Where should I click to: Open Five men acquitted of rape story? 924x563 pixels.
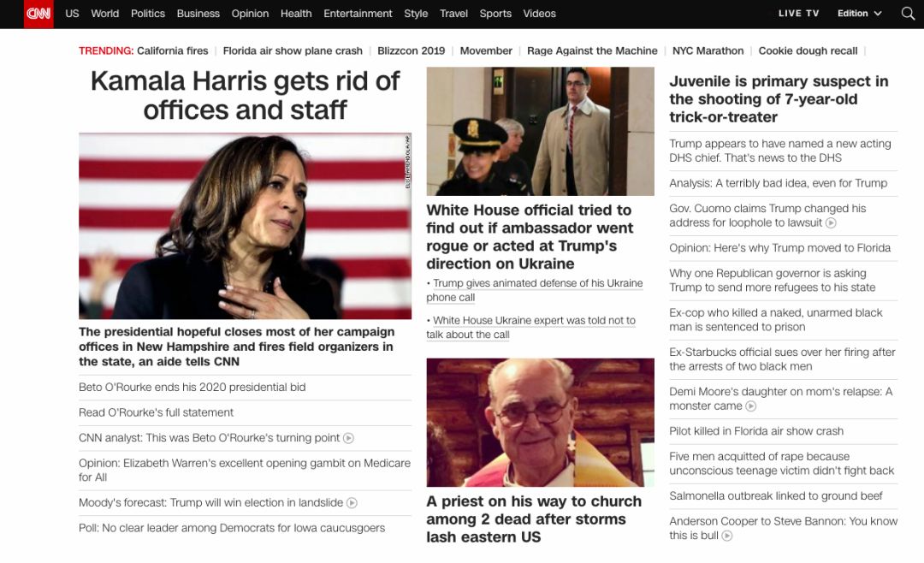(781, 464)
